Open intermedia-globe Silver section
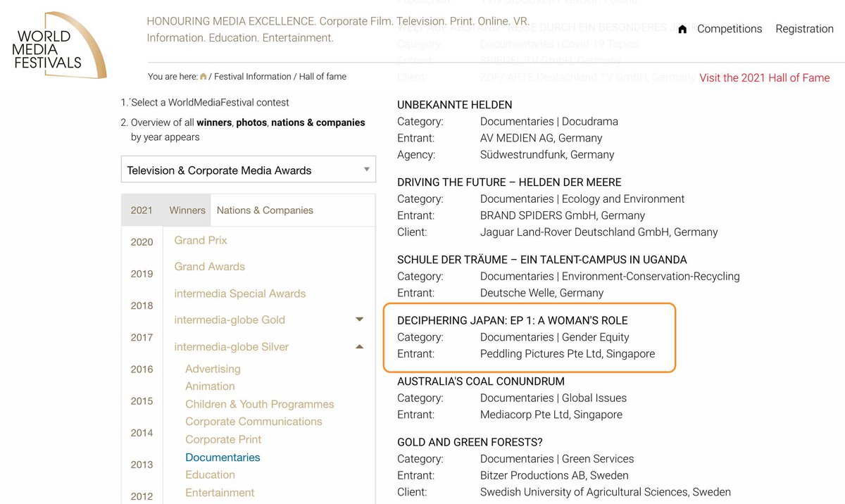Image resolution: width=845 pixels, height=504 pixels. [x=232, y=346]
